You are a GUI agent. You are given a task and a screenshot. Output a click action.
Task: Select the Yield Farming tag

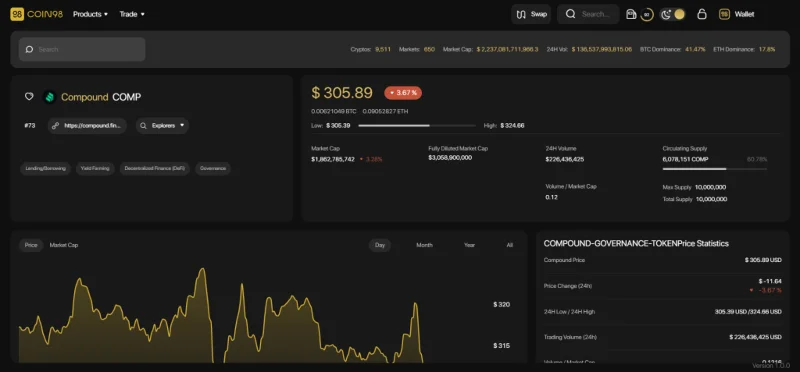(x=95, y=168)
